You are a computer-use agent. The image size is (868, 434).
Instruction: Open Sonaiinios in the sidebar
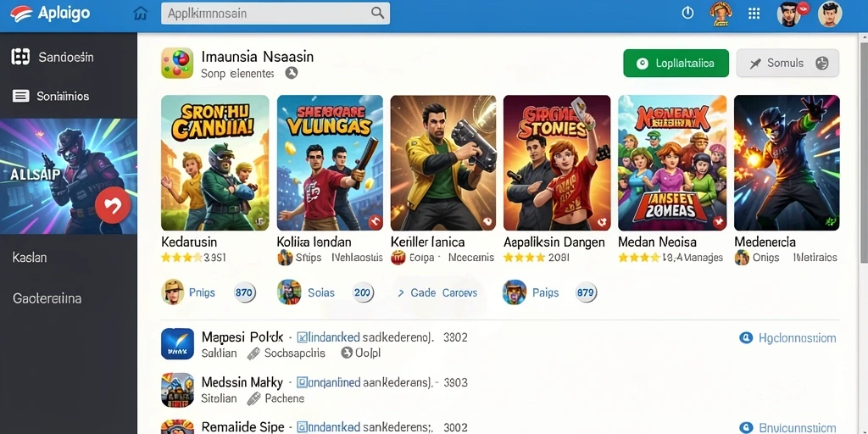pyautogui.click(x=50, y=97)
